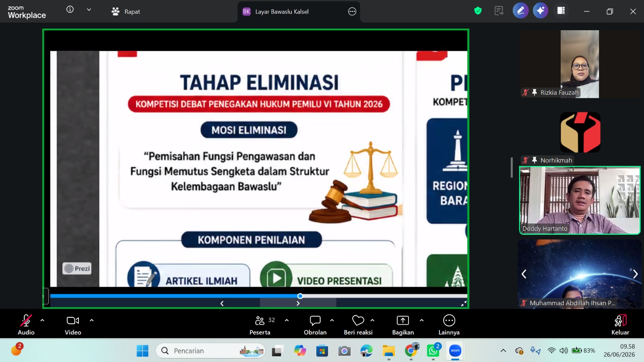Open Beri reaksi reactions menu
The image size is (644, 362).
pos(358,325)
